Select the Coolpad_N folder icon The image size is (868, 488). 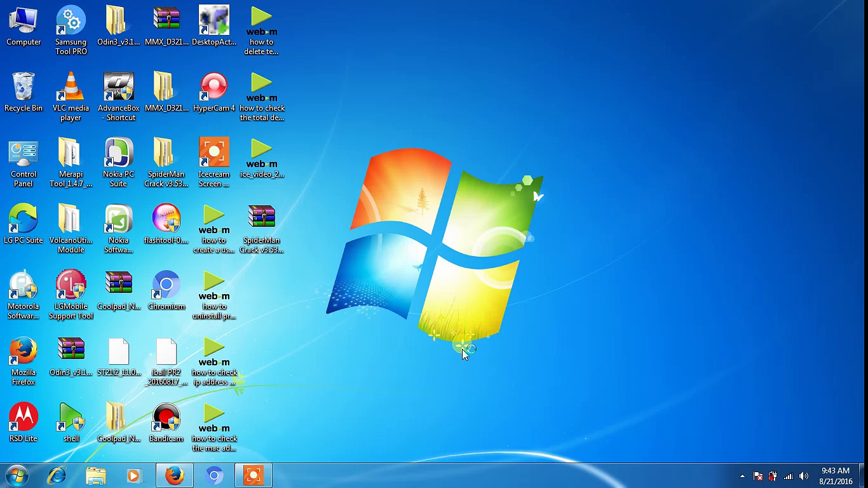point(119,423)
